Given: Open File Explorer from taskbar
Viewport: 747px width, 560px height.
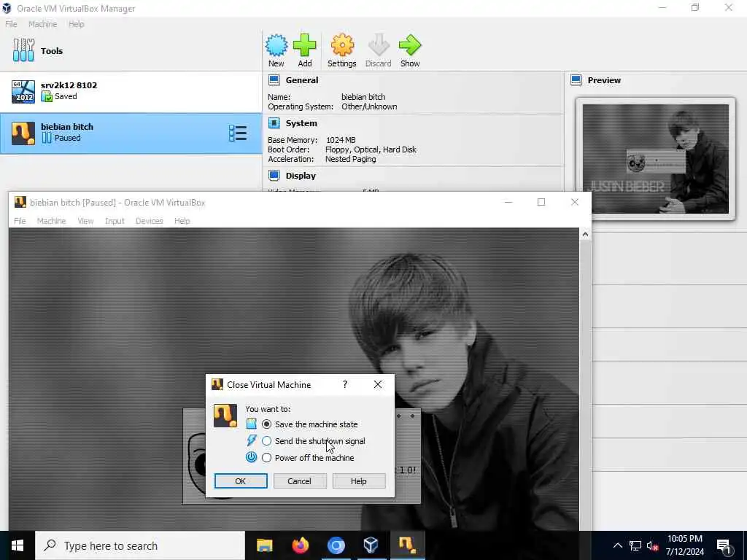Looking at the screenshot, I should pyautogui.click(x=264, y=545).
